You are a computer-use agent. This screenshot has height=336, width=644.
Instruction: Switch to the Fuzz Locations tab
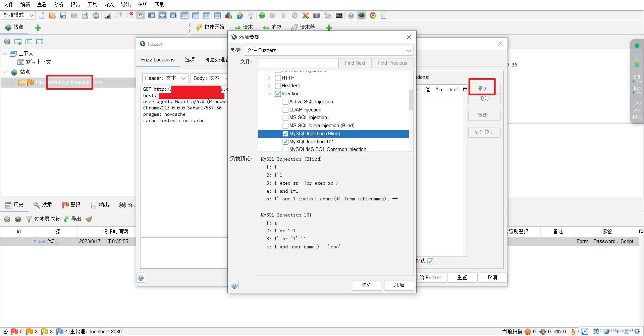(x=158, y=60)
